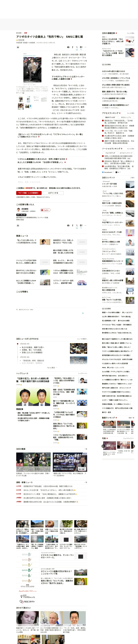Open ニュースの要点へ link

[x=82, y=339]
